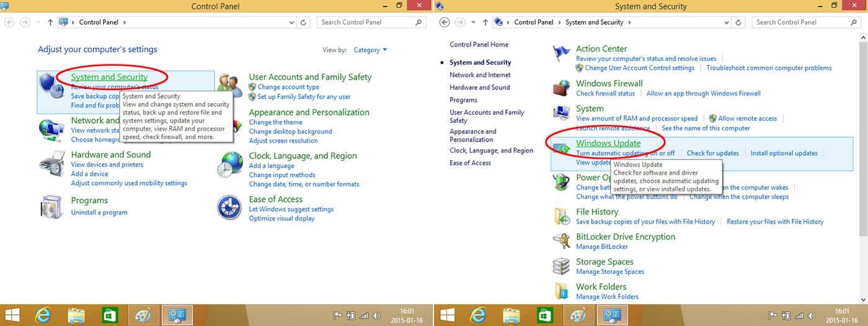Click Optimize visual display link
This screenshot has height=326, width=868.
click(281, 219)
